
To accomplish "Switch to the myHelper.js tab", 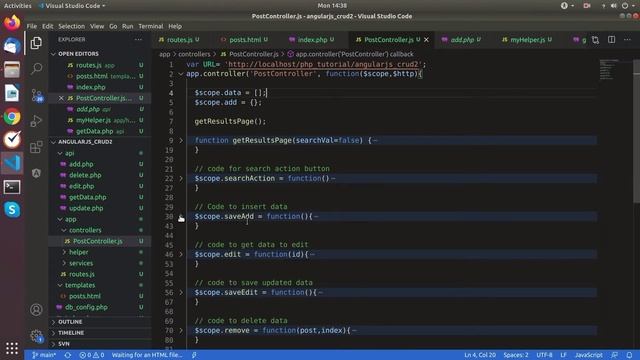I will (x=527, y=40).
